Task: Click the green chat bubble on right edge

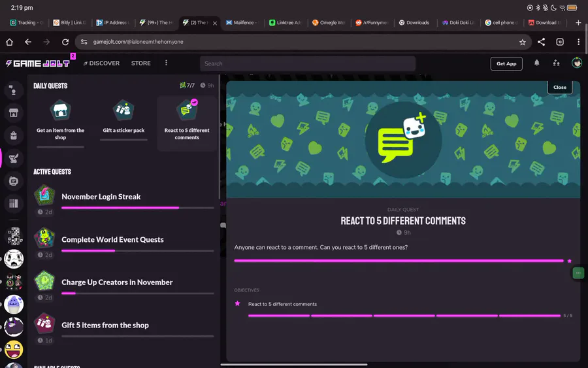Action: tap(578, 273)
